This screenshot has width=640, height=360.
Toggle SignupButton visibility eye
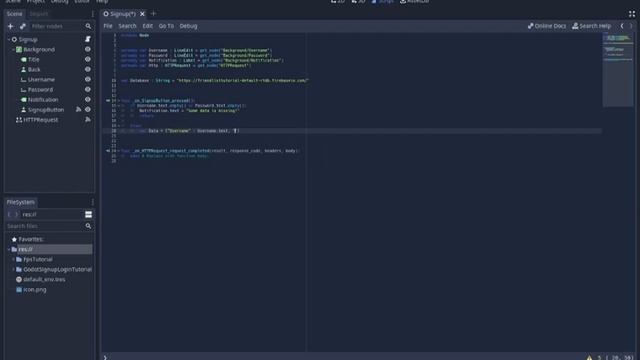[x=88, y=109]
